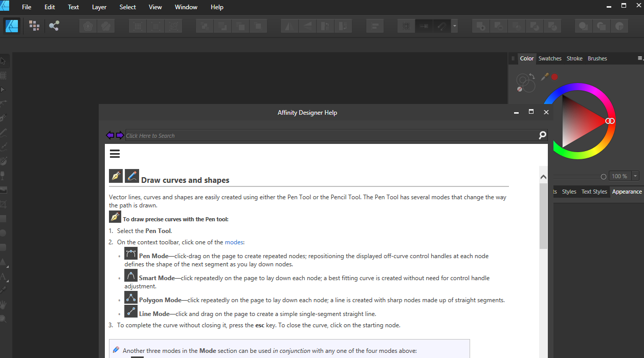Select the Transparency tool wine-glass icon

pos(3,176)
